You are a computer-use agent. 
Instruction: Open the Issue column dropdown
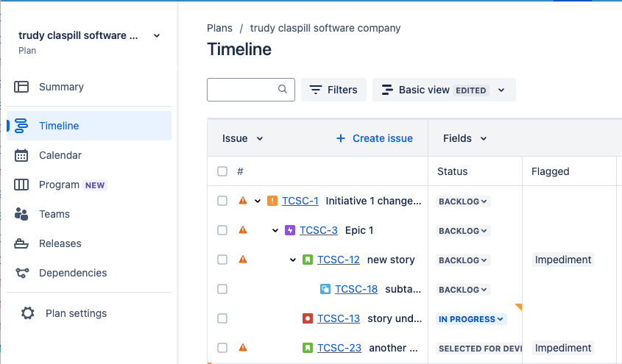point(243,138)
